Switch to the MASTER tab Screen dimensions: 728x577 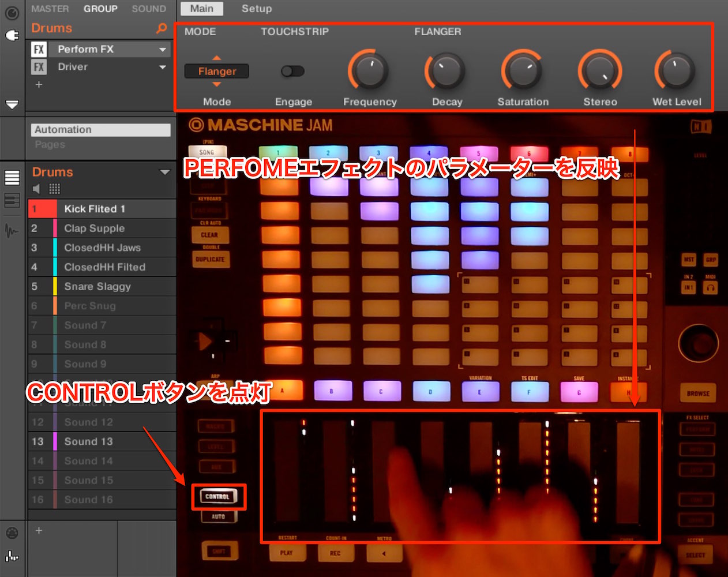coord(50,9)
